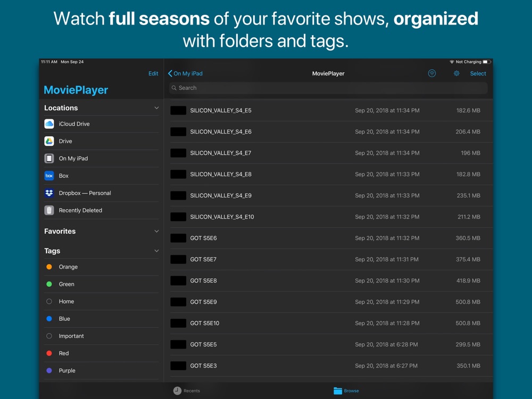Open the Google Drive icon

coord(49,141)
